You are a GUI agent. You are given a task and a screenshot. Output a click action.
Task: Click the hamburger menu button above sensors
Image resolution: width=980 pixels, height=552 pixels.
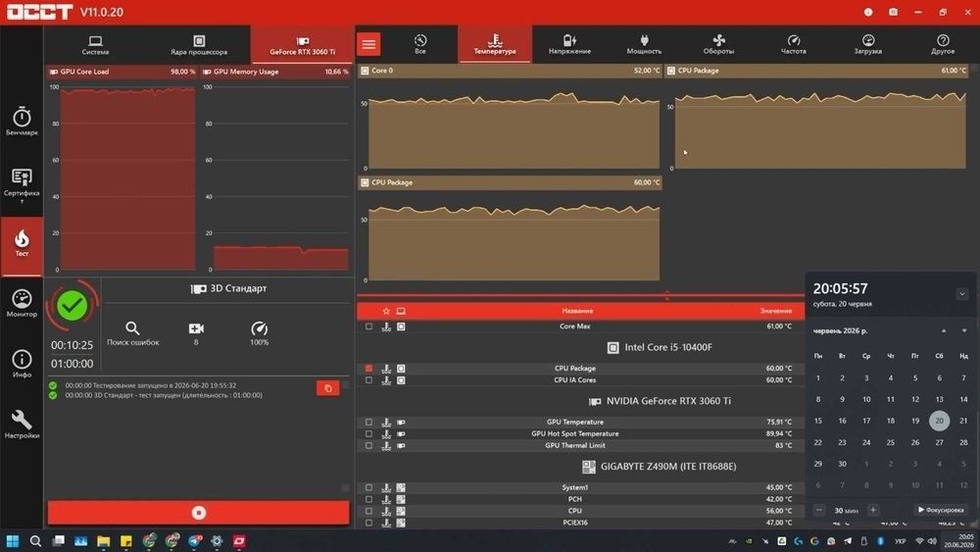click(x=368, y=44)
